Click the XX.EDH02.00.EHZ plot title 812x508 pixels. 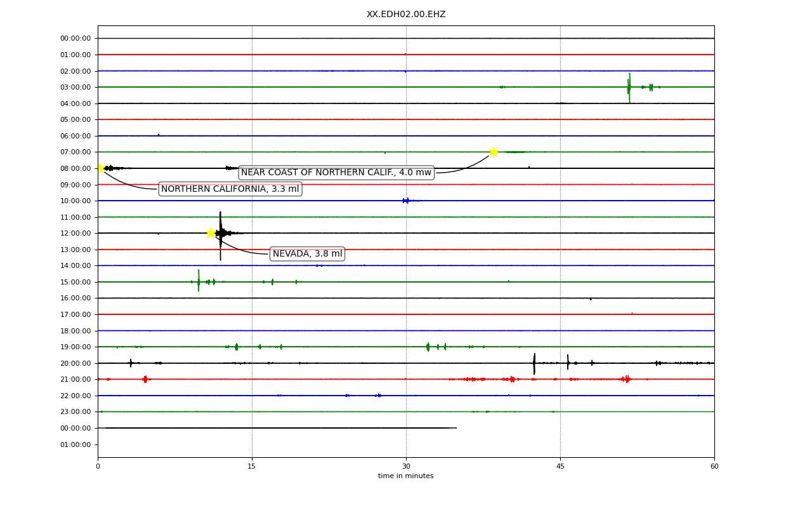406,14
